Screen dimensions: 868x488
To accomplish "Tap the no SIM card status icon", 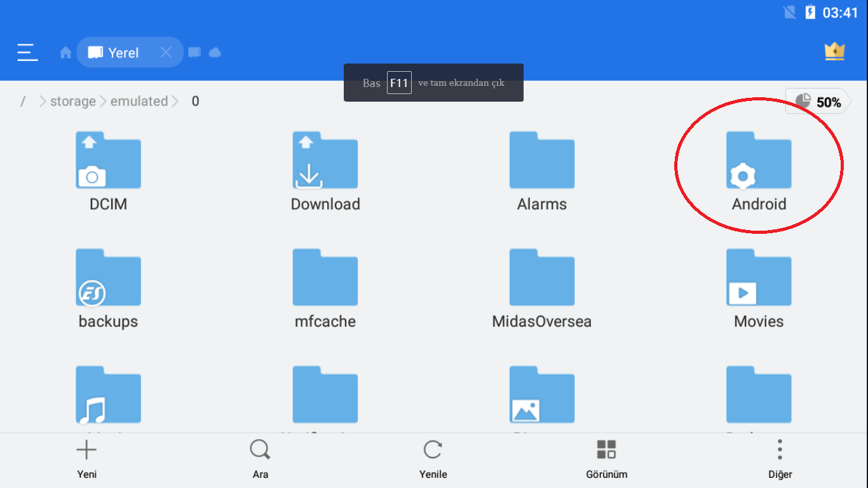I will pos(790,12).
